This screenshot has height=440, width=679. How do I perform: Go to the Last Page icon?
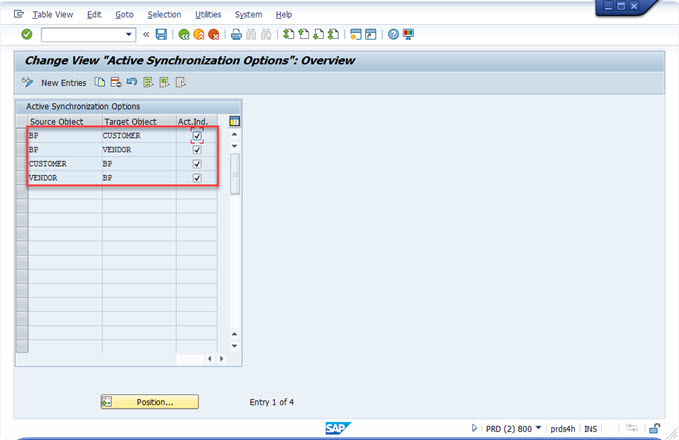coord(333,34)
